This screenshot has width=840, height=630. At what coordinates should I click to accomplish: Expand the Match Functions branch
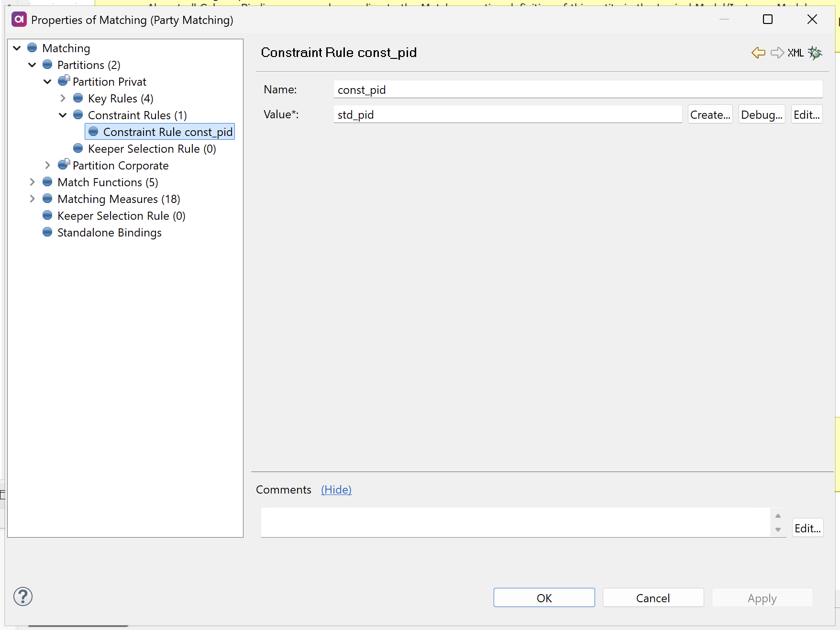32,182
